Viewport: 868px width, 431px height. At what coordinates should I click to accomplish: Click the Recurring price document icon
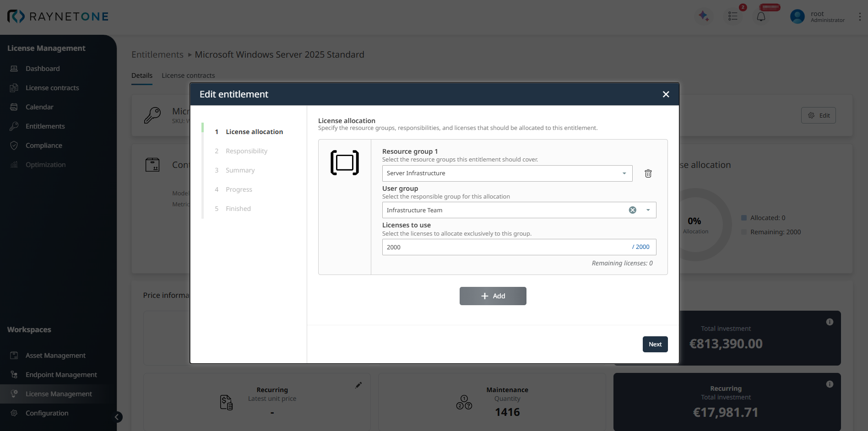[226, 403]
